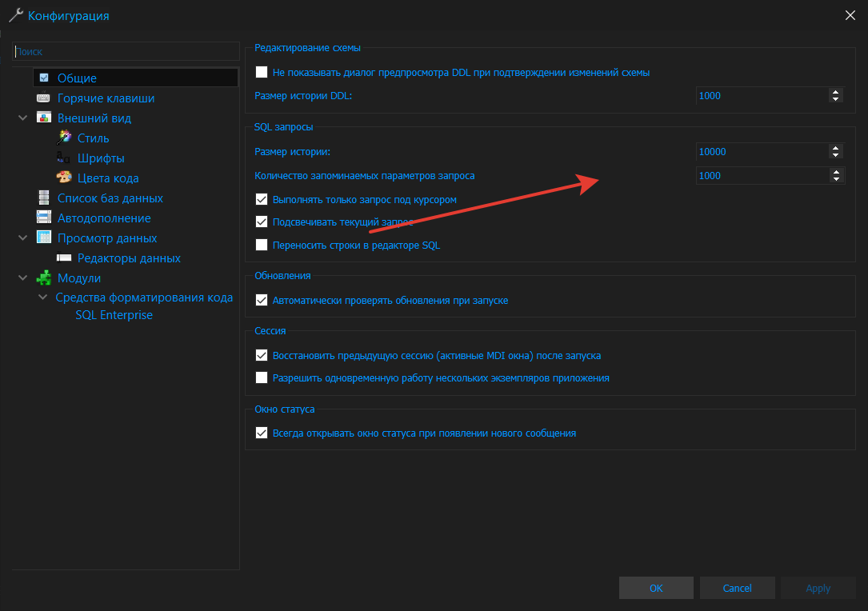868x611 pixels.
Task: Disable automatic update check on startup
Action: 262,301
